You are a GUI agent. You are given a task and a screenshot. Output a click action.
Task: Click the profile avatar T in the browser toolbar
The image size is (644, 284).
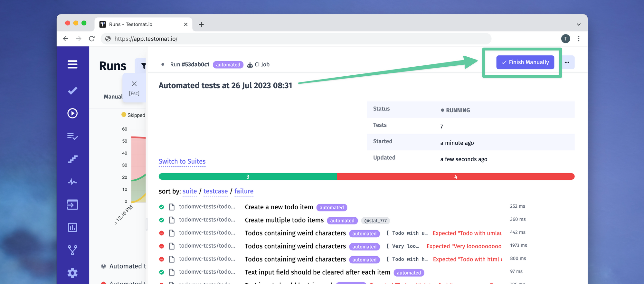(566, 39)
